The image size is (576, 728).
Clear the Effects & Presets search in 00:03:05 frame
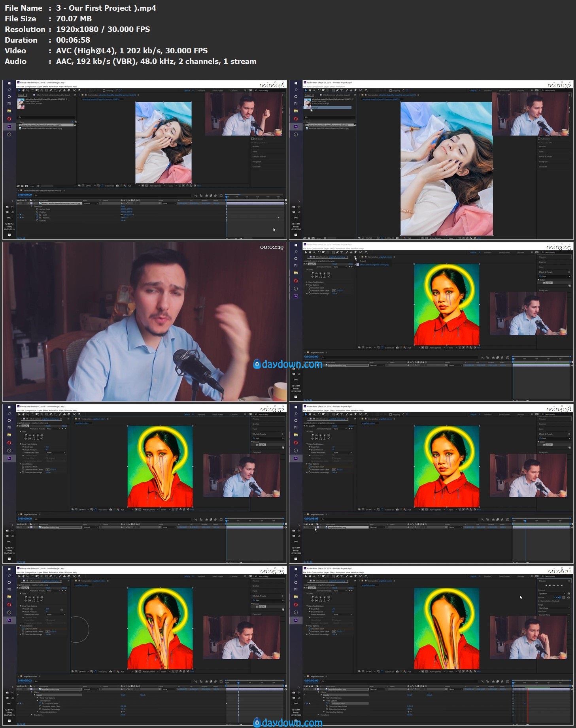[569, 276]
